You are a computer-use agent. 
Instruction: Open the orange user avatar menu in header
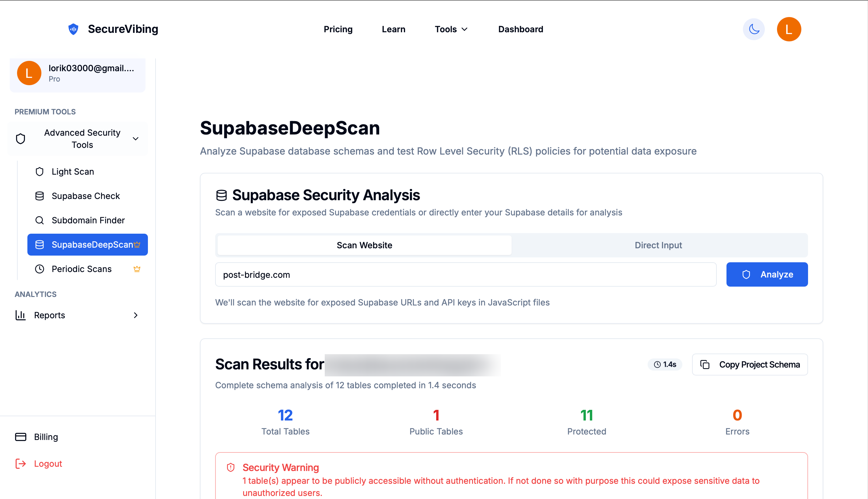[x=789, y=29]
